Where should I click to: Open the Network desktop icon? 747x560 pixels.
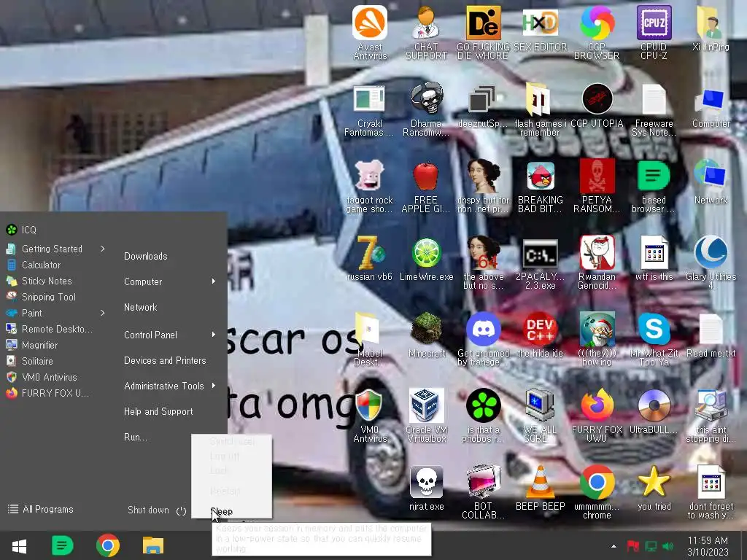click(711, 183)
